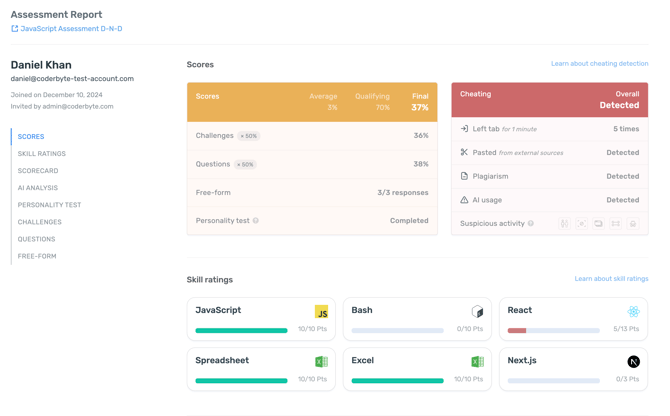
Task: Click the Plagiarism document icon
Action: click(x=464, y=176)
